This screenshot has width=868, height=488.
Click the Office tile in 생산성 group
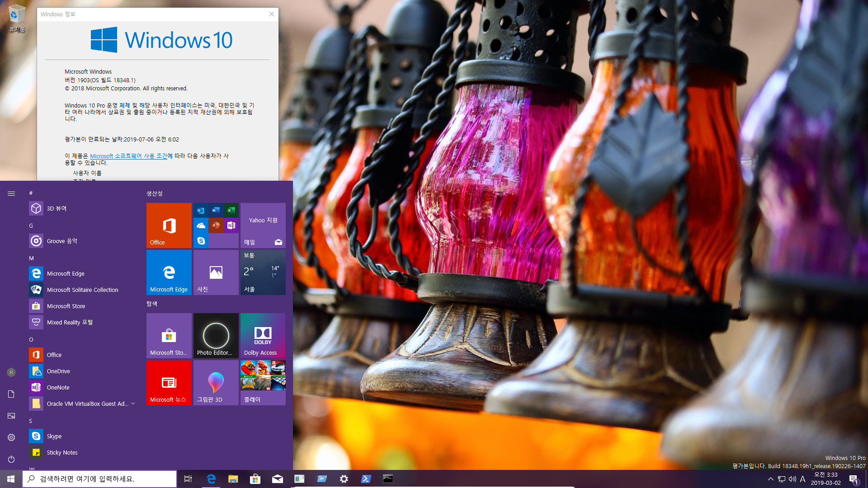tap(169, 225)
